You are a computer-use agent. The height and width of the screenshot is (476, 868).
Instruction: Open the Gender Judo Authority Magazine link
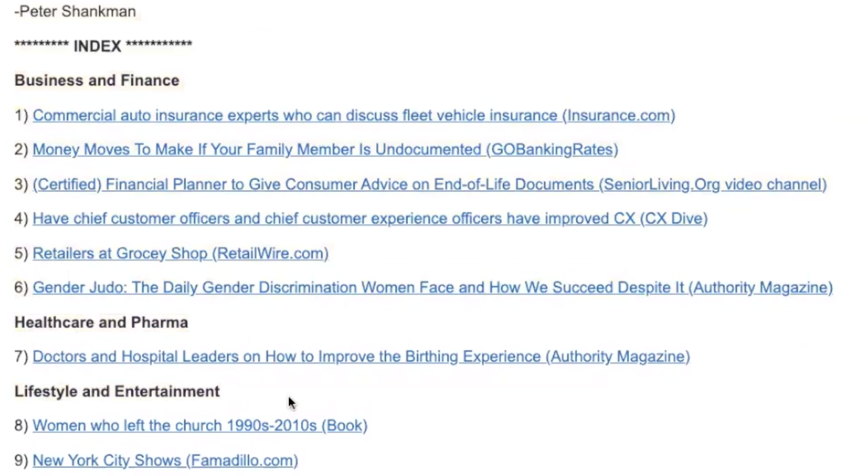point(432,288)
